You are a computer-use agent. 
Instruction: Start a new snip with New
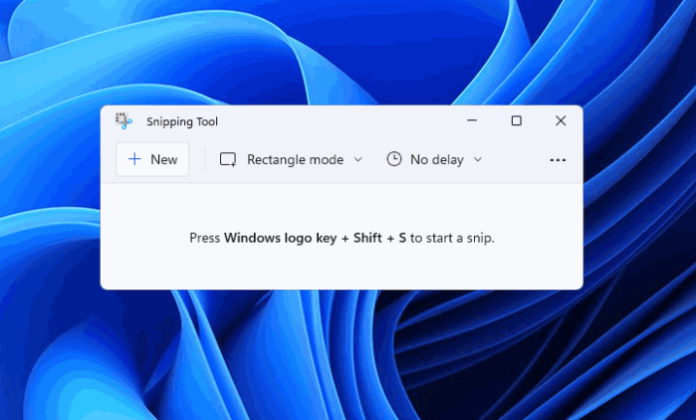click(153, 159)
